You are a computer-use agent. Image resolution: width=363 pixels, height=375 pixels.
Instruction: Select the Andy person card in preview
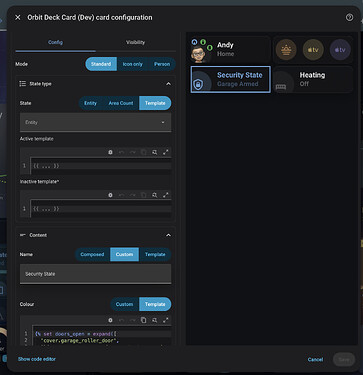point(230,49)
